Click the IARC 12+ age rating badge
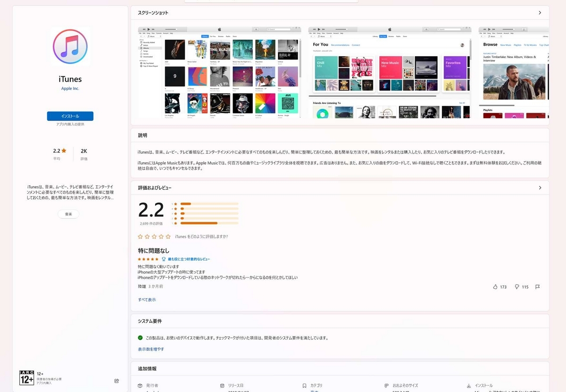The width and height of the screenshot is (566, 392). (26, 378)
